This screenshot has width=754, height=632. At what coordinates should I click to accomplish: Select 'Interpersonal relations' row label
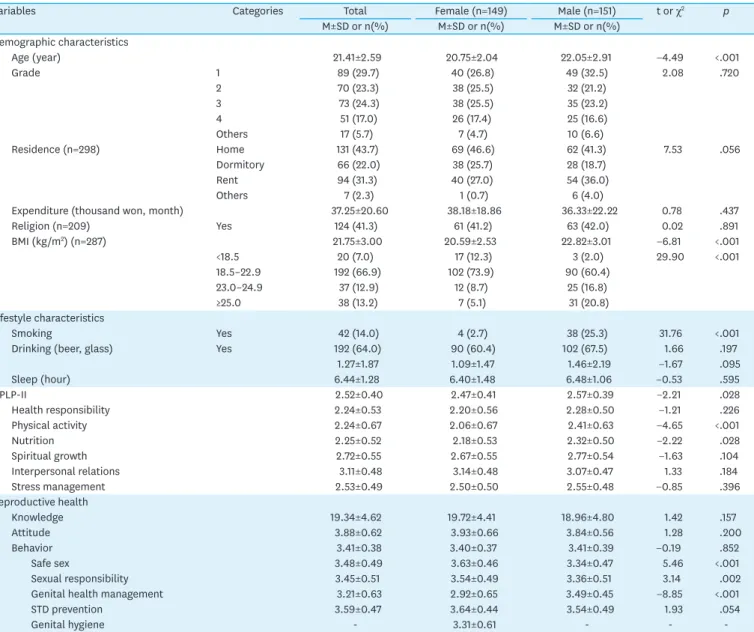(65, 471)
